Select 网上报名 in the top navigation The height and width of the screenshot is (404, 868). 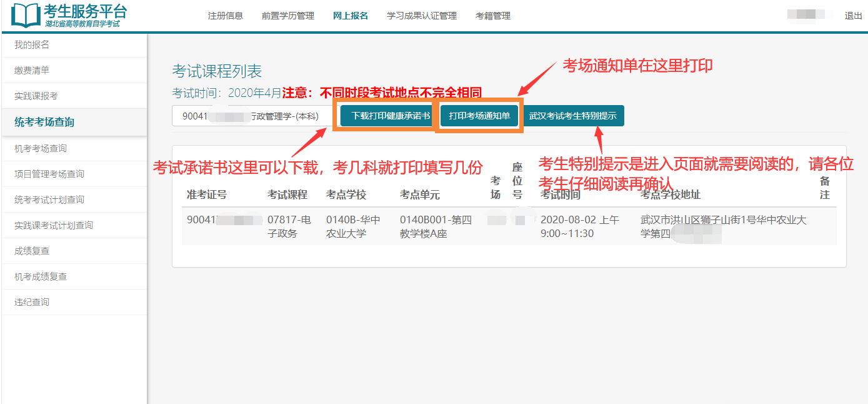[x=351, y=16]
